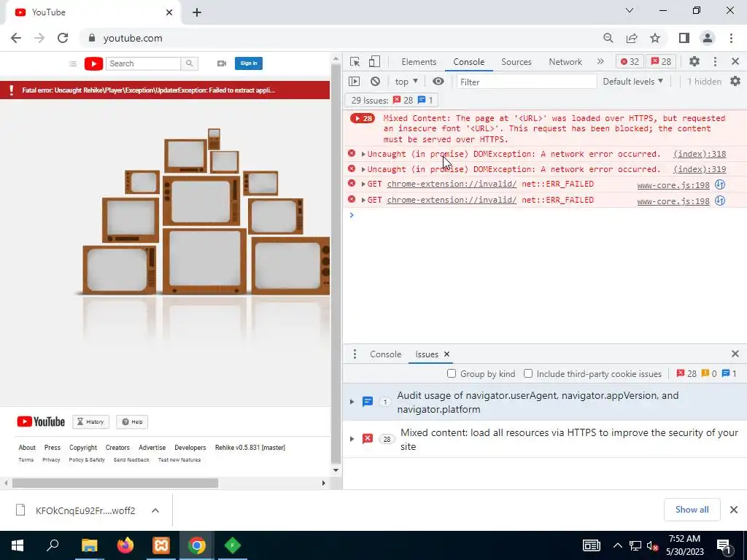This screenshot has width=747, height=560.
Task: Switch to the Sources tab
Action: 516,62
